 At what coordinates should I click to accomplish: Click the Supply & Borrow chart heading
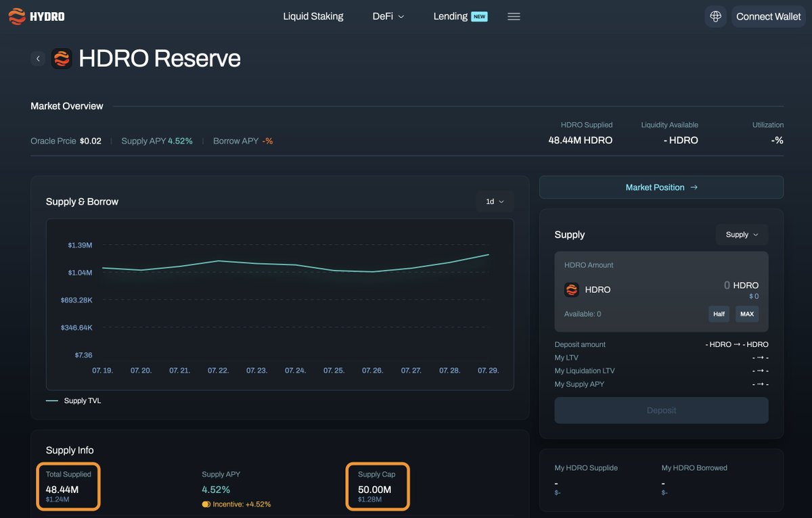point(82,202)
